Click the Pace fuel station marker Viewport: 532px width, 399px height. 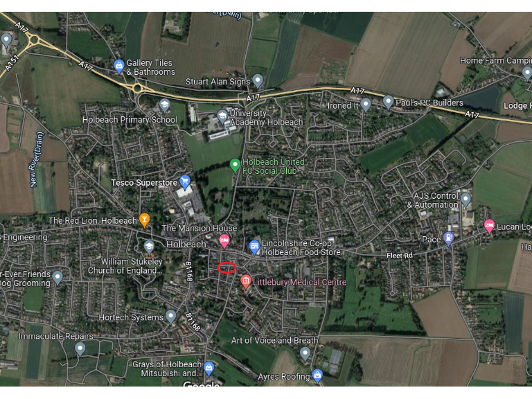click(449, 239)
